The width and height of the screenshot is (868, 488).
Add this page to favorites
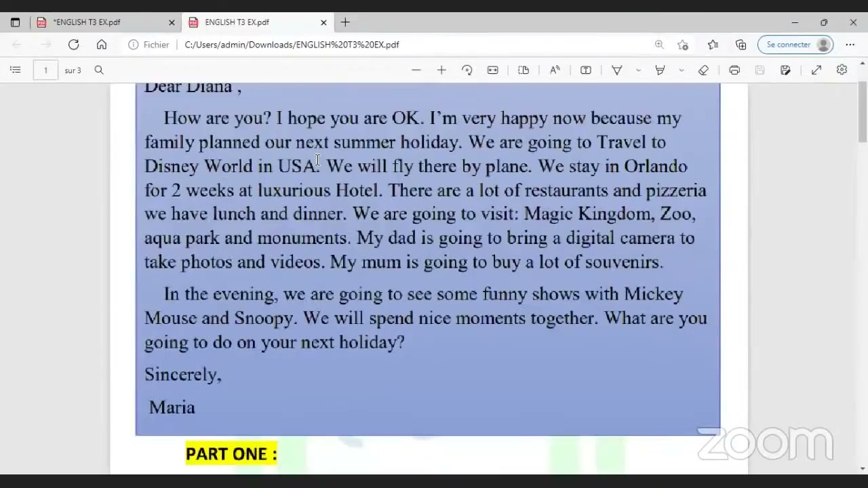[x=683, y=45]
